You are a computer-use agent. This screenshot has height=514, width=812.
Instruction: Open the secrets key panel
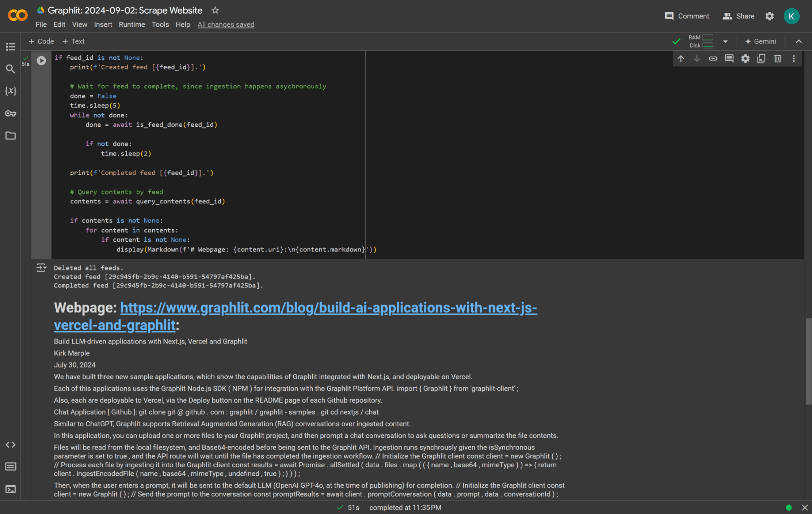click(x=10, y=114)
